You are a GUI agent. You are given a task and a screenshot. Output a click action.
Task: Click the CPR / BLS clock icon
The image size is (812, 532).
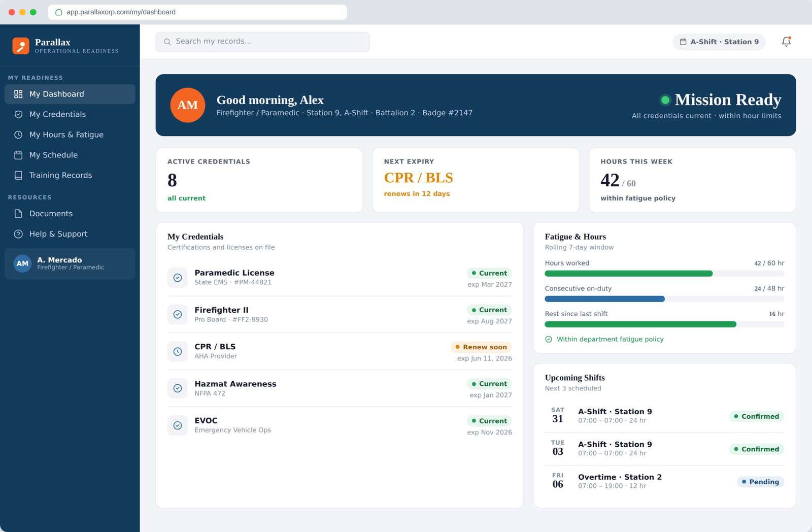tap(178, 351)
